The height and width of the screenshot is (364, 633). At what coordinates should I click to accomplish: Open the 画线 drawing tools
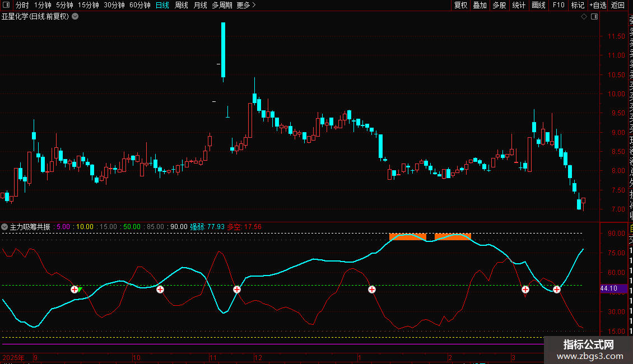(x=538, y=5)
